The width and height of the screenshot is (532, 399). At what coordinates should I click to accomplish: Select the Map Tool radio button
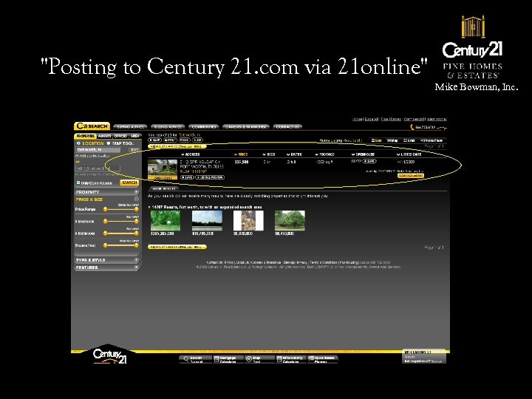point(108,143)
